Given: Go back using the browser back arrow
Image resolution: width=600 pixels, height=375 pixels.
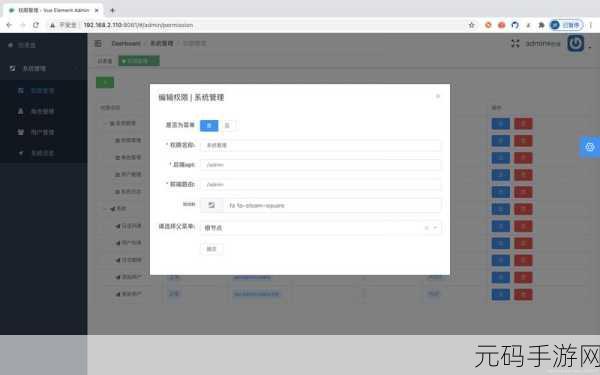Looking at the screenshot, I should (x=9, y=25).
